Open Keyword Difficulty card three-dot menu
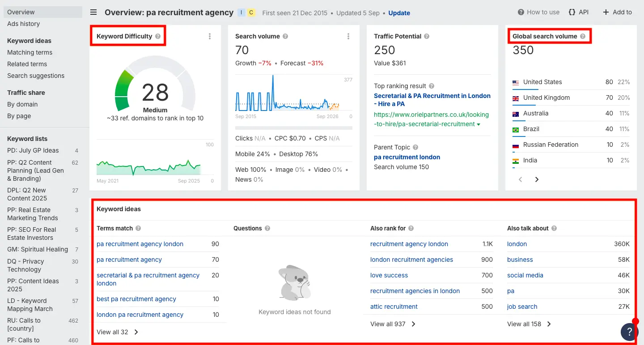Screen dimensions: 644x345 coord(210,36)
